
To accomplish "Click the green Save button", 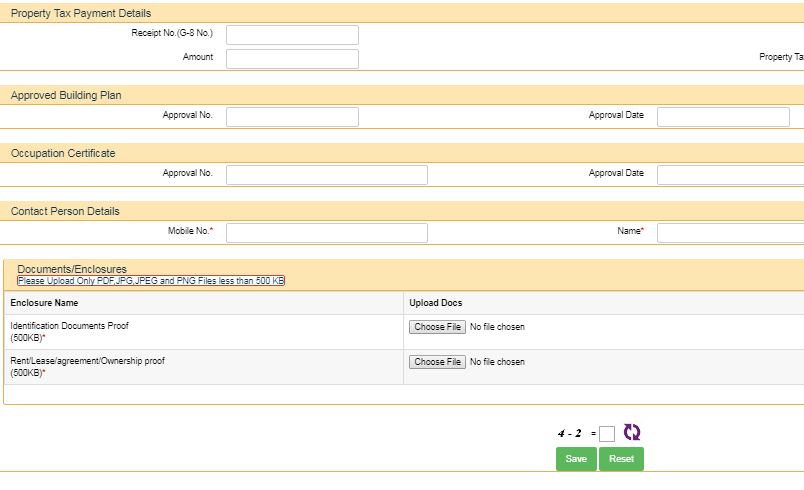I will point(576,459).
